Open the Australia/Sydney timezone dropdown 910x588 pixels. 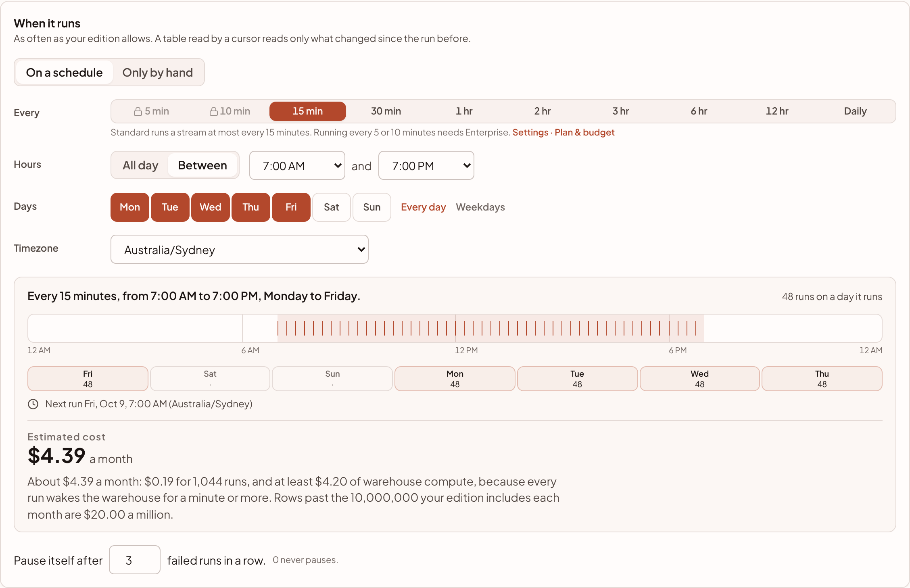pos(240,249)
